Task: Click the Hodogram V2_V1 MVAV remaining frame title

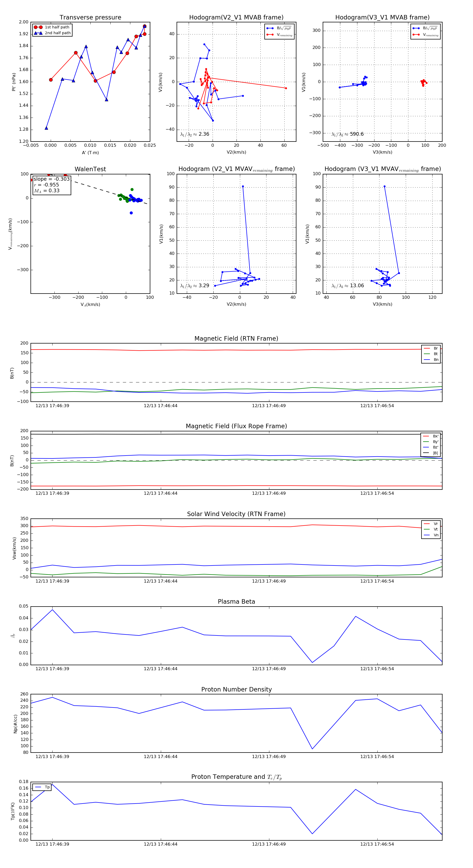Action: coord(236,169)
